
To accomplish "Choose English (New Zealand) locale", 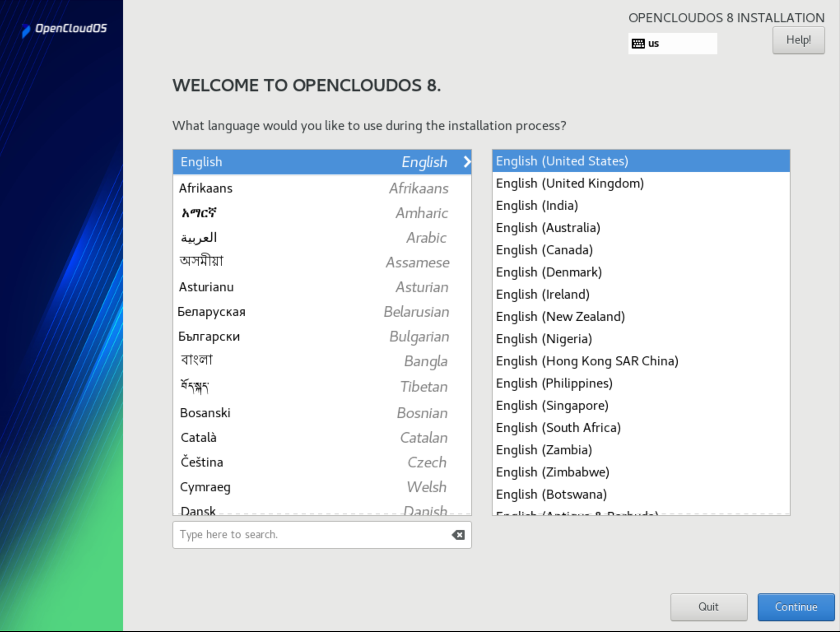I will 641,316.
